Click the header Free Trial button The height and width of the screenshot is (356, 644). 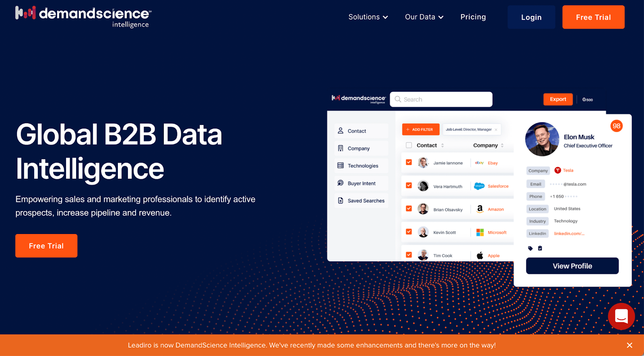[593, 17]
